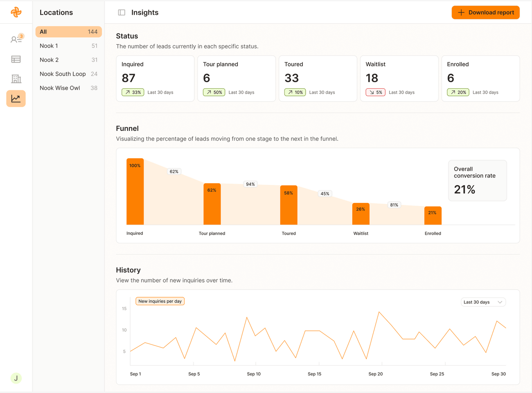The height and width of the screenshot is (393, 532).
Task: Select Nook South Loop location
Action: (68, 74)
